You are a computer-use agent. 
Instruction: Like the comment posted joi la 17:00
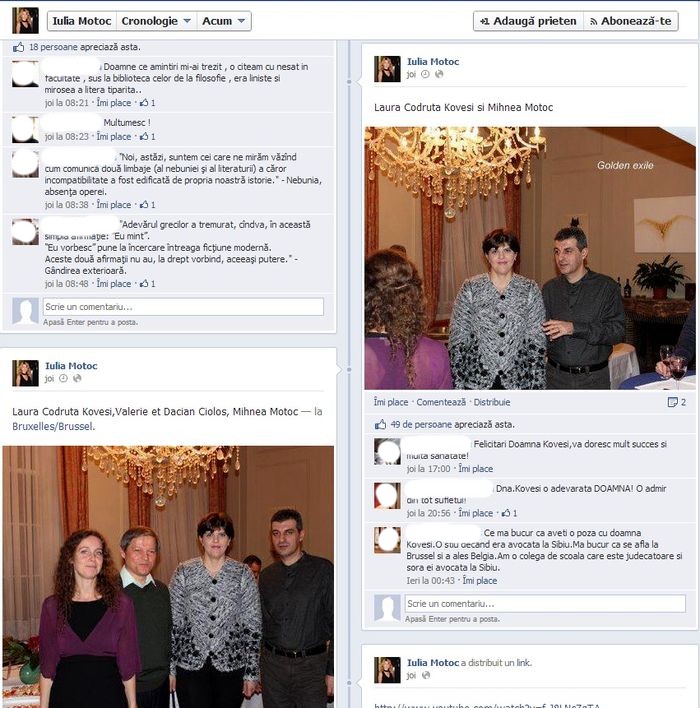pos(476,469)
